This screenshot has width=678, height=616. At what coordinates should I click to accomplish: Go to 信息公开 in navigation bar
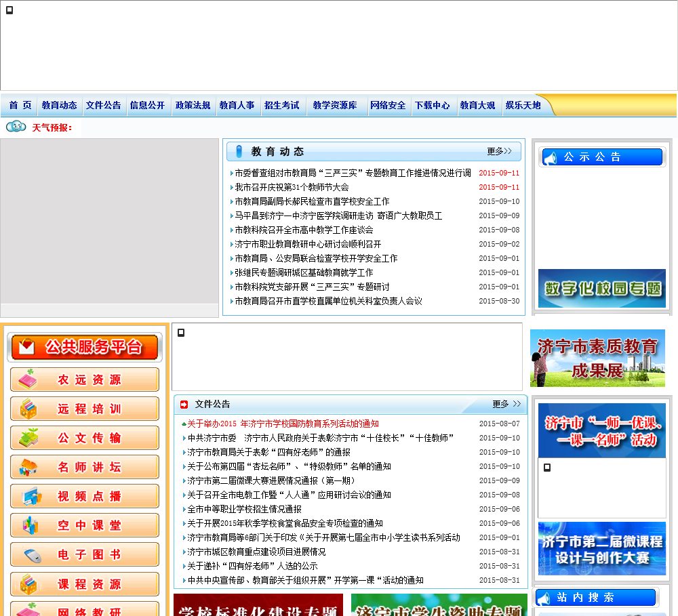[x=147, y=105]
